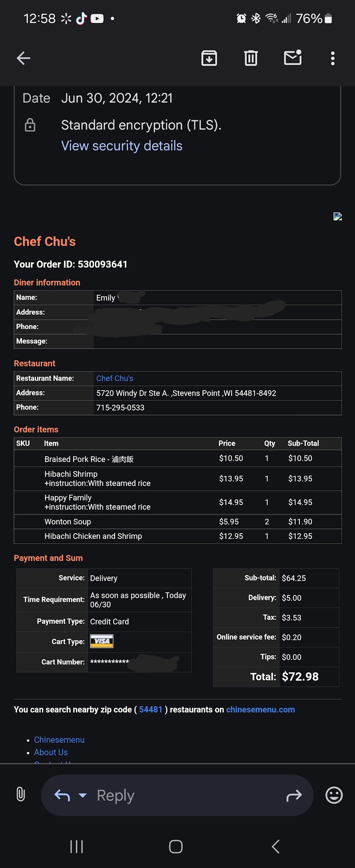Expand the reply type dropdown arrow

point(83,795)
